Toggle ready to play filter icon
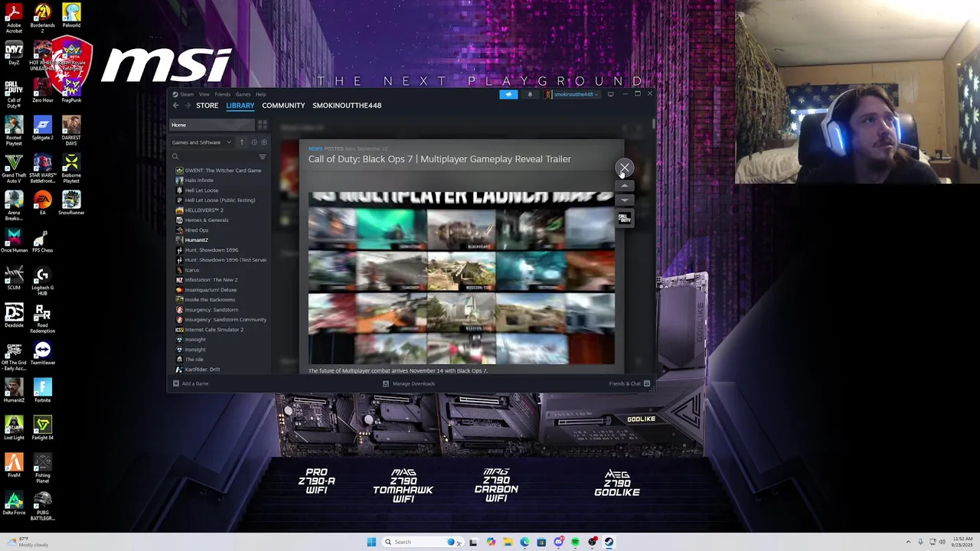Viewport: 980px width, 551px height. (264, 142)
